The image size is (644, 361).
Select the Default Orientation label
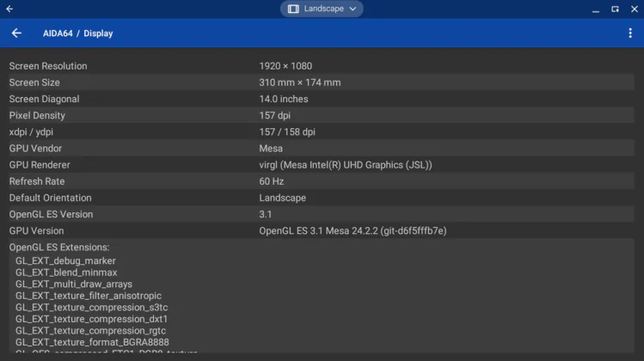click(50, 198)
